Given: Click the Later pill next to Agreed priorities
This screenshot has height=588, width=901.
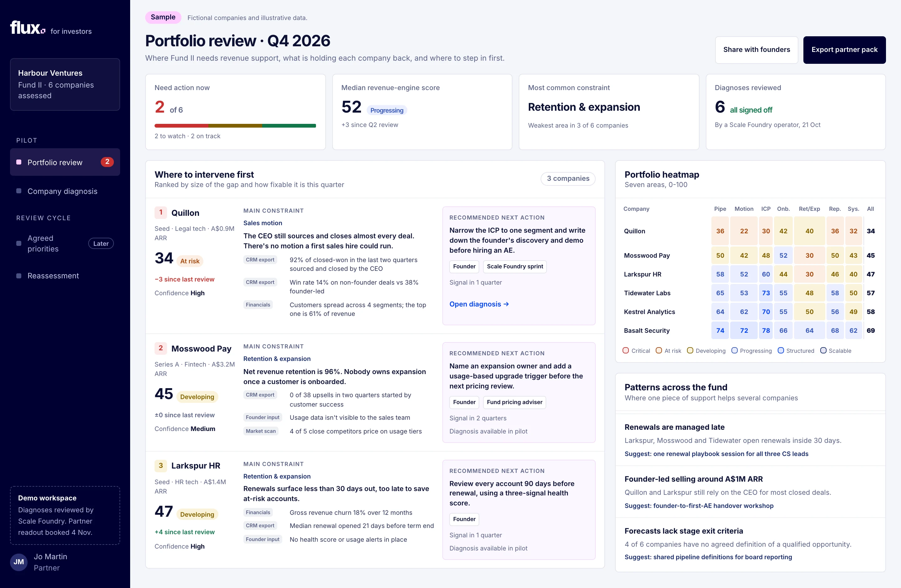Looking at the screenshot, I should pyautogui.click(x=101, y=244).
